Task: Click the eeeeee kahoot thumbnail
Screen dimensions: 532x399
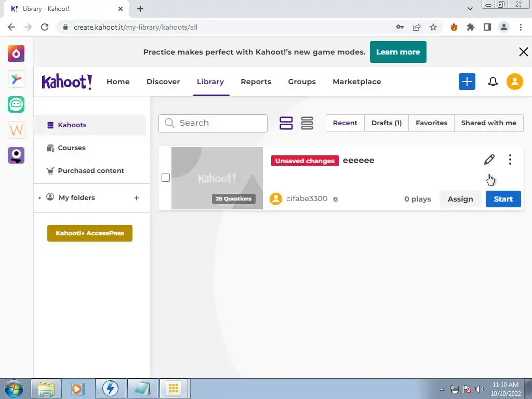Action: tap(217, 178)
